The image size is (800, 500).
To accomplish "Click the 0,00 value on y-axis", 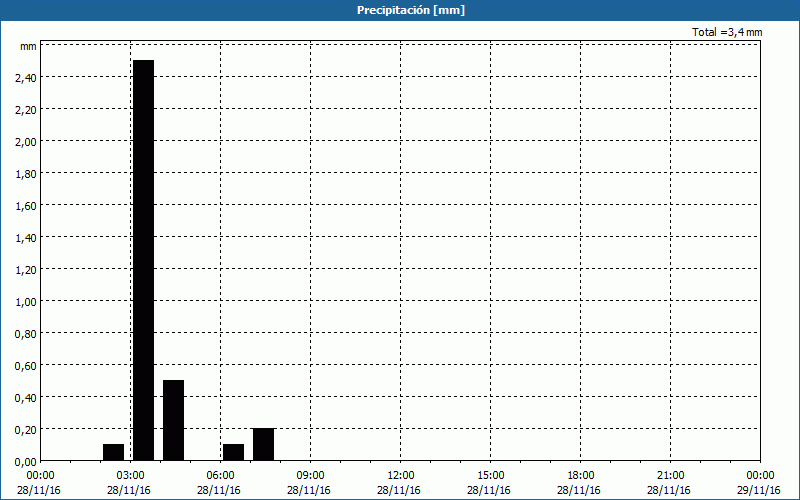I will point(26,461).
